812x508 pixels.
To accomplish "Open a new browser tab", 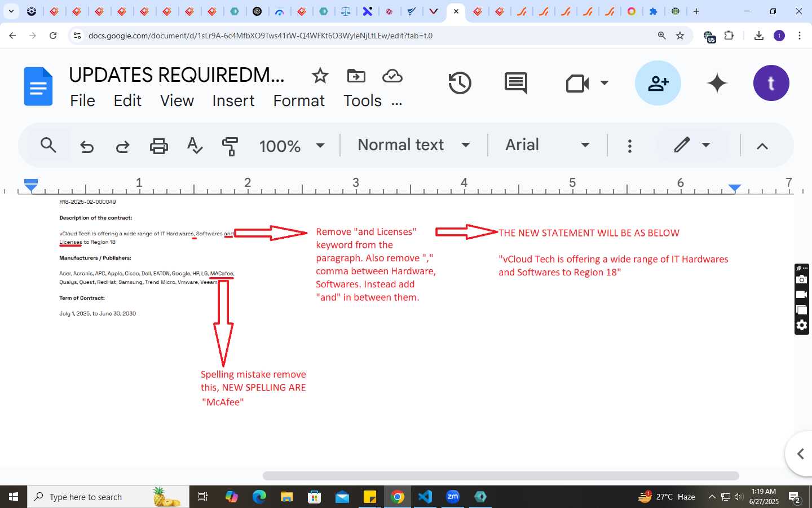I will pos(696,11).
